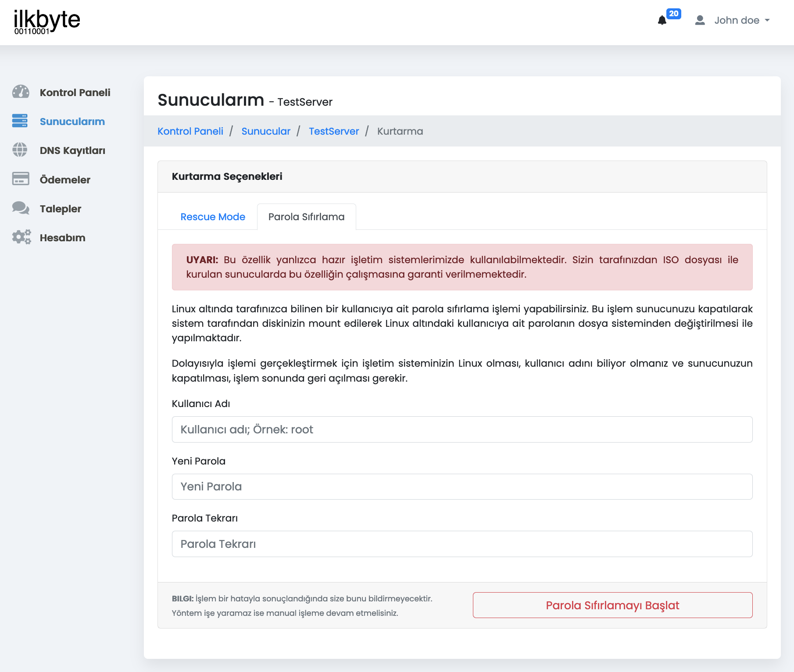
Task: Click the Kurtarma breadcrumb text
Action: point(400,131)
